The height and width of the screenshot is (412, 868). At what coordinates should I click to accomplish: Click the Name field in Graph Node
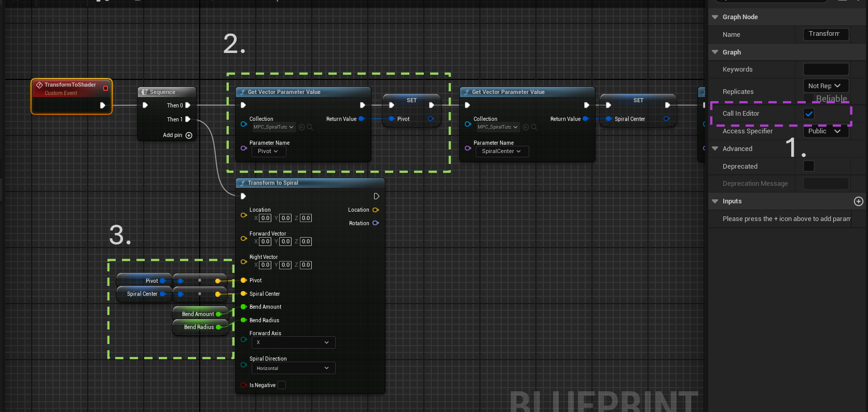click(826, 34)
